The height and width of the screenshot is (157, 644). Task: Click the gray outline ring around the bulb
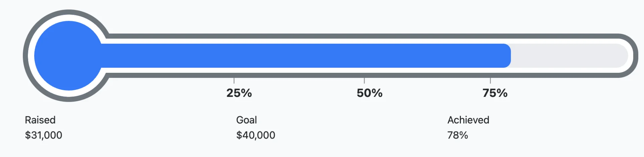click(x=25, y=56)
